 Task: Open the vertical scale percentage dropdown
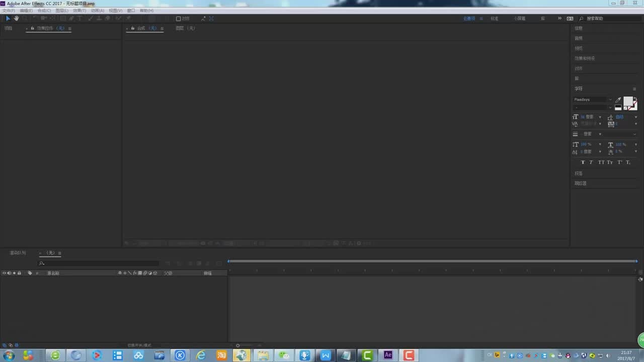[x=600, y=145]
